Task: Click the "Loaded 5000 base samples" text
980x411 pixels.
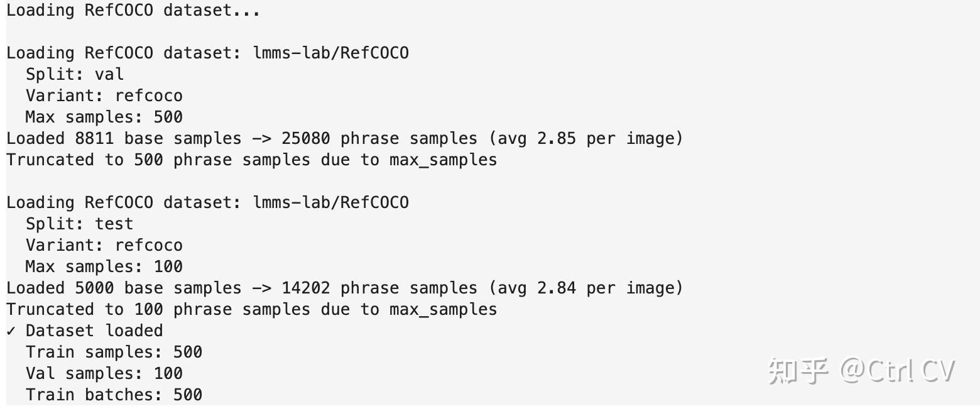Action: coord(124,288)
